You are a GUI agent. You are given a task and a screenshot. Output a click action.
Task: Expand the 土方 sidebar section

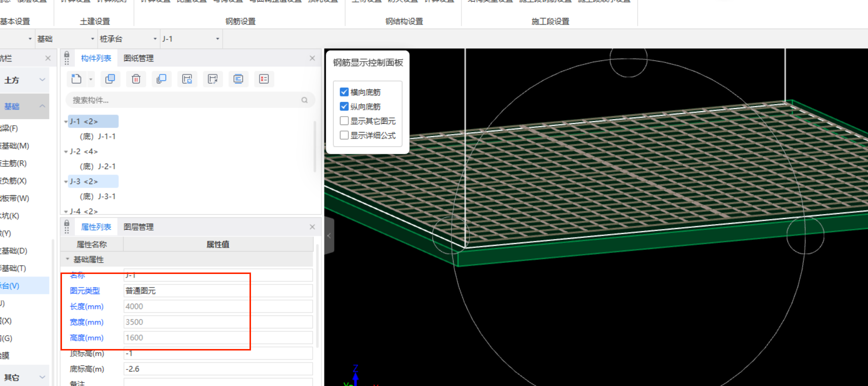point(42,80)
